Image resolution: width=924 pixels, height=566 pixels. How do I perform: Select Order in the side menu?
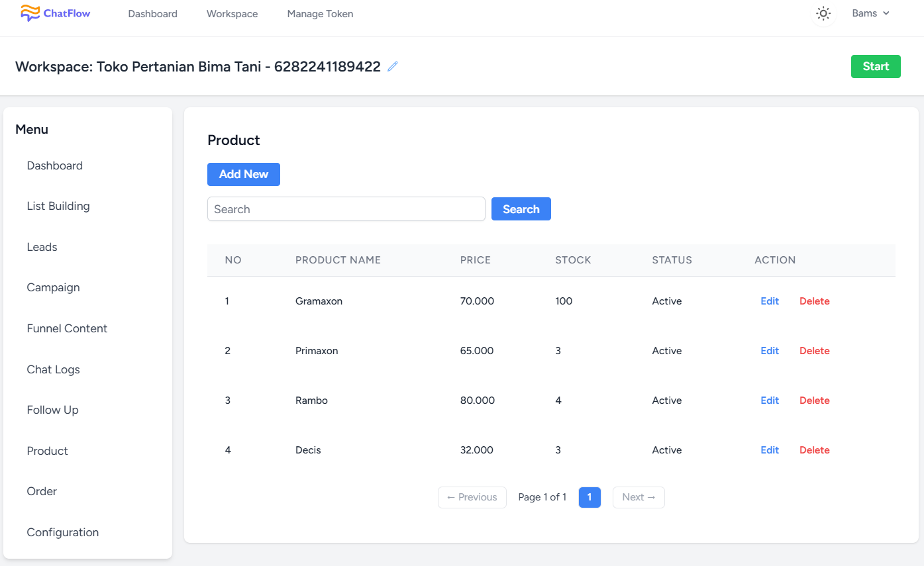pyautogui.click(x=42, y=491)
